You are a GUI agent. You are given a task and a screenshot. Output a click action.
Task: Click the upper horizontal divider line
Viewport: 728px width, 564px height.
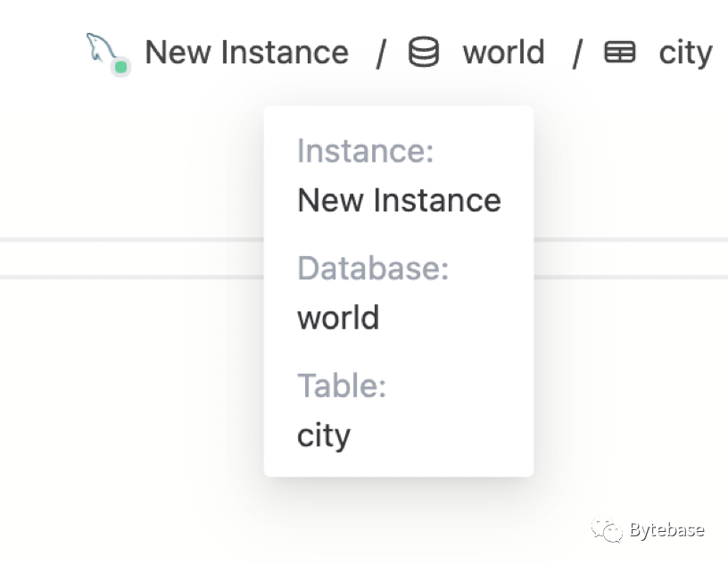click(x=134, y=240)
